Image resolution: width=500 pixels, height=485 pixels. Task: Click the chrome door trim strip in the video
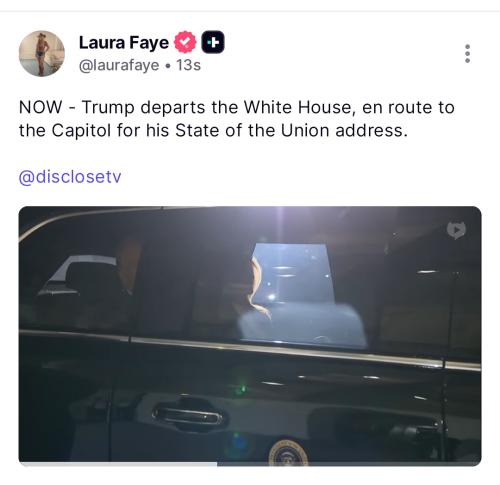coord(250,348)
